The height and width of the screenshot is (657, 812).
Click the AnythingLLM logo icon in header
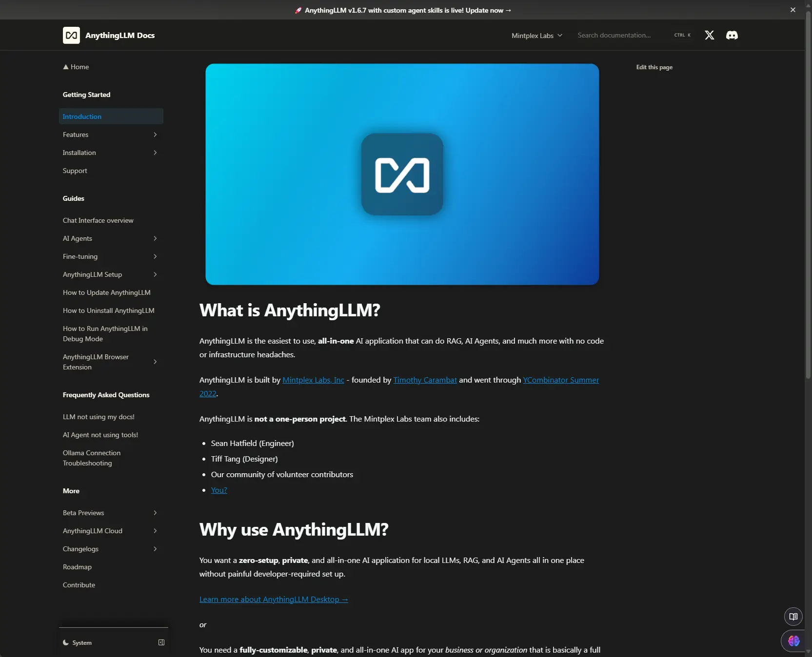click(71, 35)
